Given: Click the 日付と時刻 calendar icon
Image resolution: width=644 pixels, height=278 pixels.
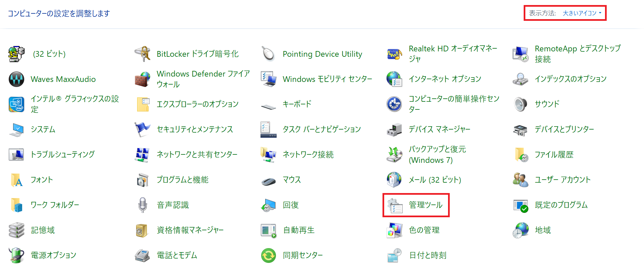Looking at the screenshot, I should (x=395, y=255).
